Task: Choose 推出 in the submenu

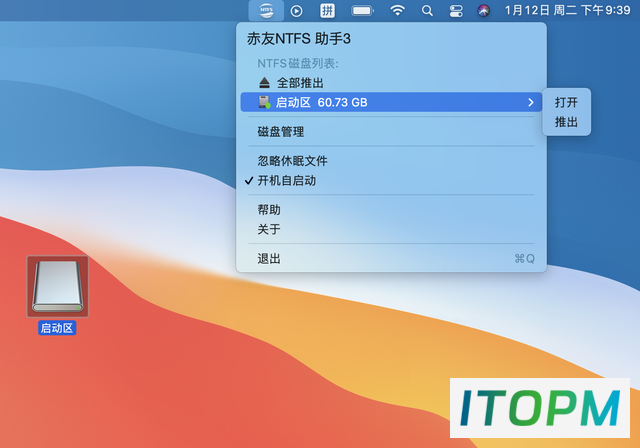Action: [566, 122]
